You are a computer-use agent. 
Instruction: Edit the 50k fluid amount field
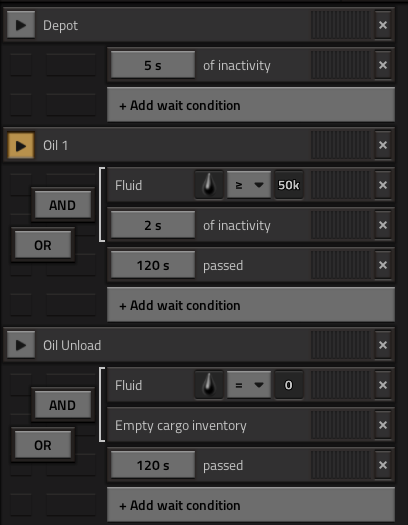coord(289,185)
